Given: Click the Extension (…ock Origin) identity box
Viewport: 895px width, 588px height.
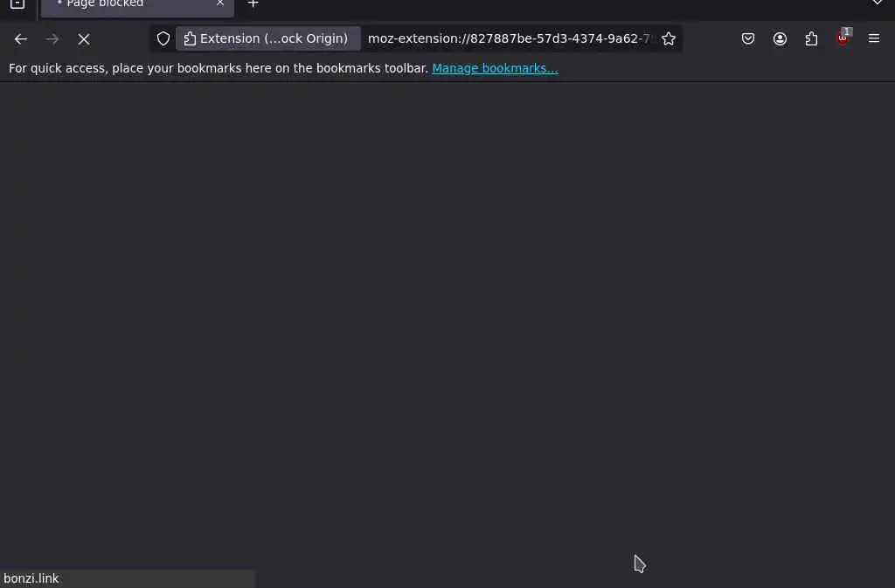Looking at the screenshot, I should point(267,38).
